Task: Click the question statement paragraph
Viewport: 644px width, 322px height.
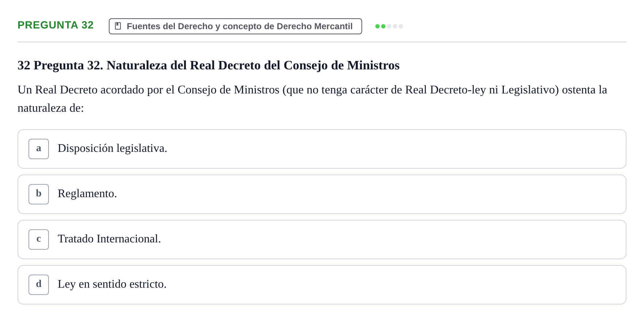Action: coord(312,99)
